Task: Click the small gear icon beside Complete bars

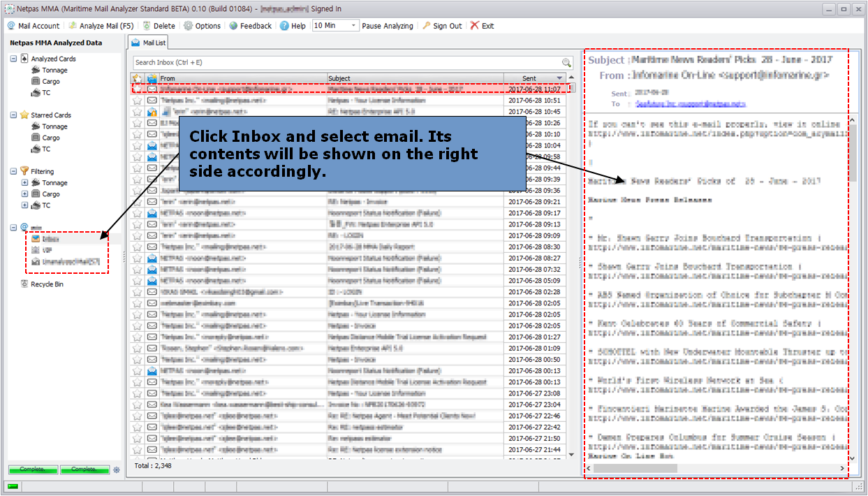Action: pos(117,469)
